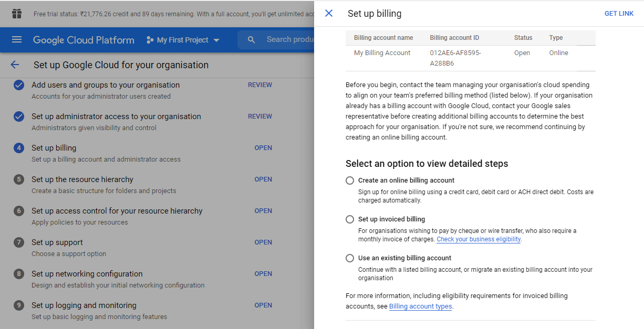Select Set up invoiced billing option
The image size is (644, 329).
(x=350, y=219)
